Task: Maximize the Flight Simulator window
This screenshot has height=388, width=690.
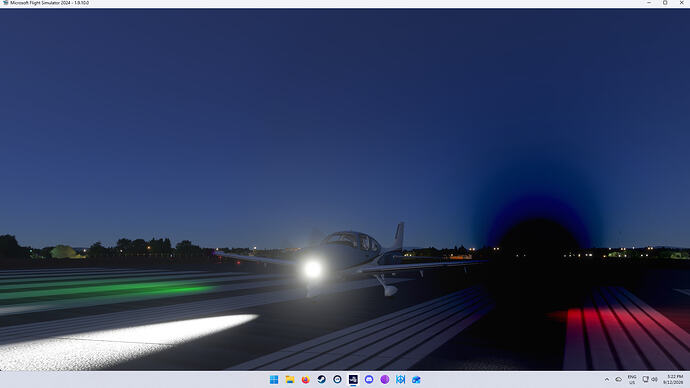Action: coord(665,3)
